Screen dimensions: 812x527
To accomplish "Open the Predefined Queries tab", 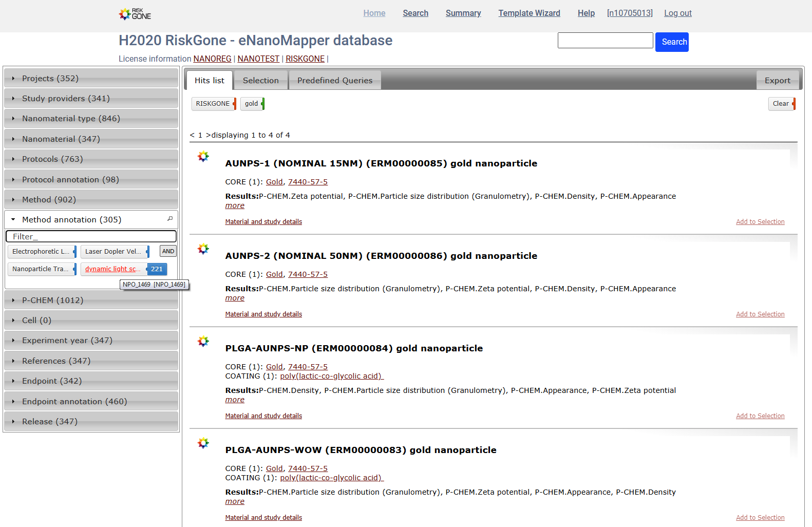I will (334, 81).
